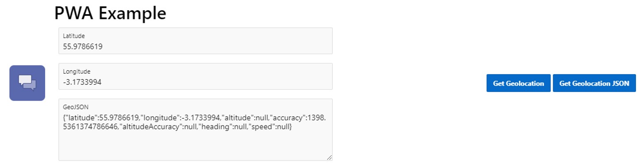
Task: Click inside the GeoJSON text area
Action: (196, 129)
